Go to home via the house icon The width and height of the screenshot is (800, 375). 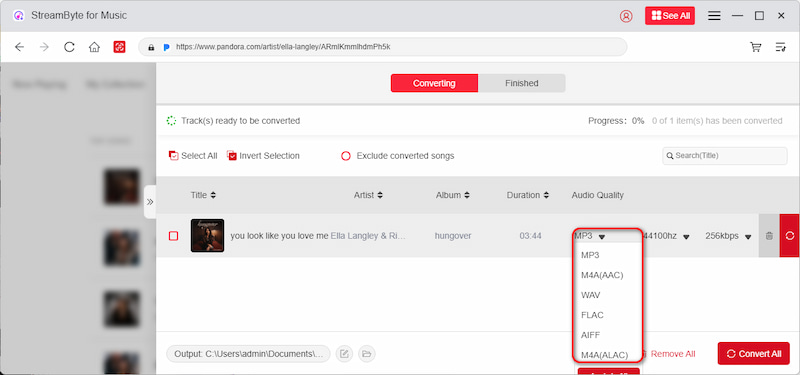[x=94, y=47]
